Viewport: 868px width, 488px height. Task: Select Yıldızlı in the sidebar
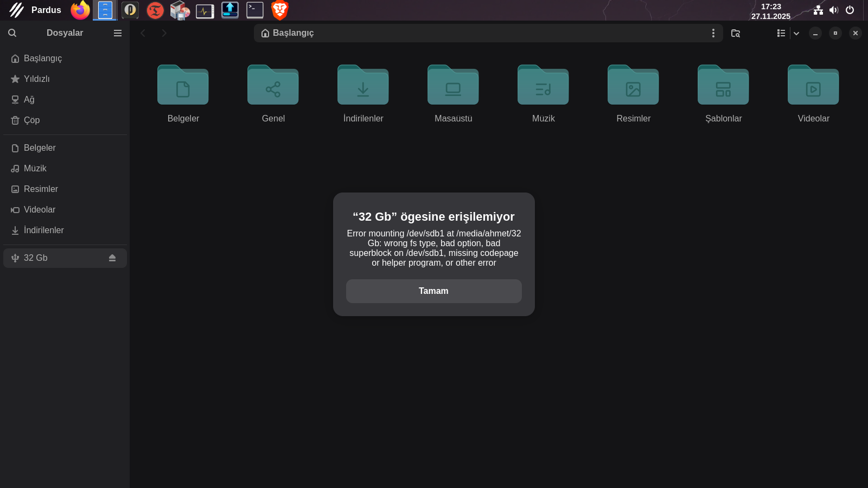36,79
